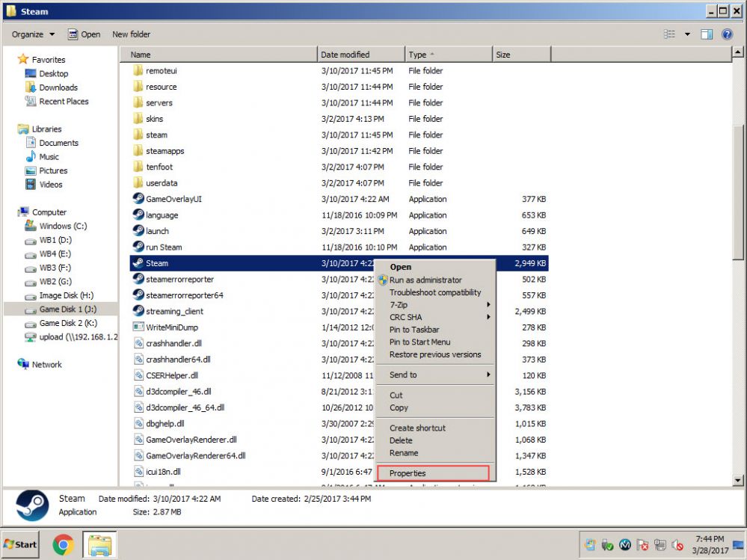
Task: Click the scroll down arrow of file list
Action: pos(737,480)
